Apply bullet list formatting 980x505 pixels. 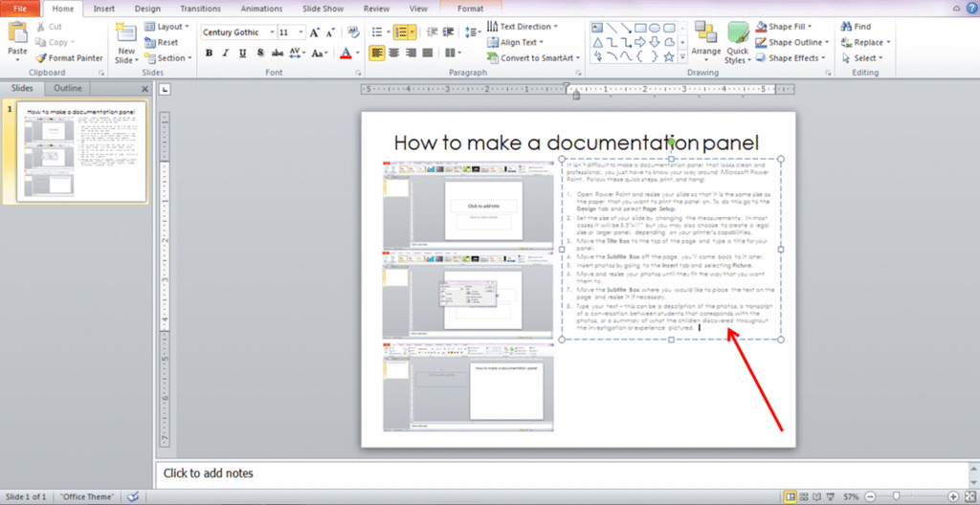pyautogui.click(x=377, y=32)
